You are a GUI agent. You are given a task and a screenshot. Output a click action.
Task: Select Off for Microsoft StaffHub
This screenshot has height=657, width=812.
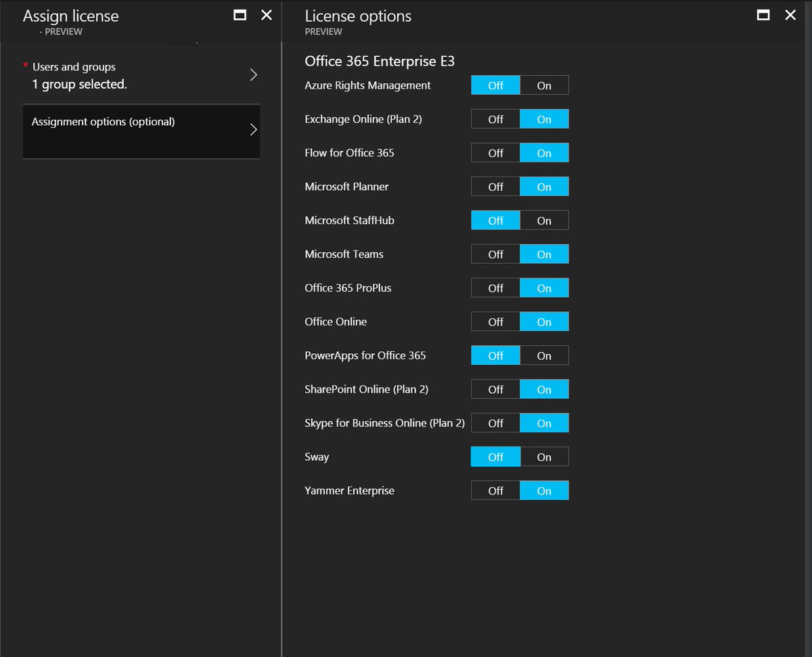point(495,221)
